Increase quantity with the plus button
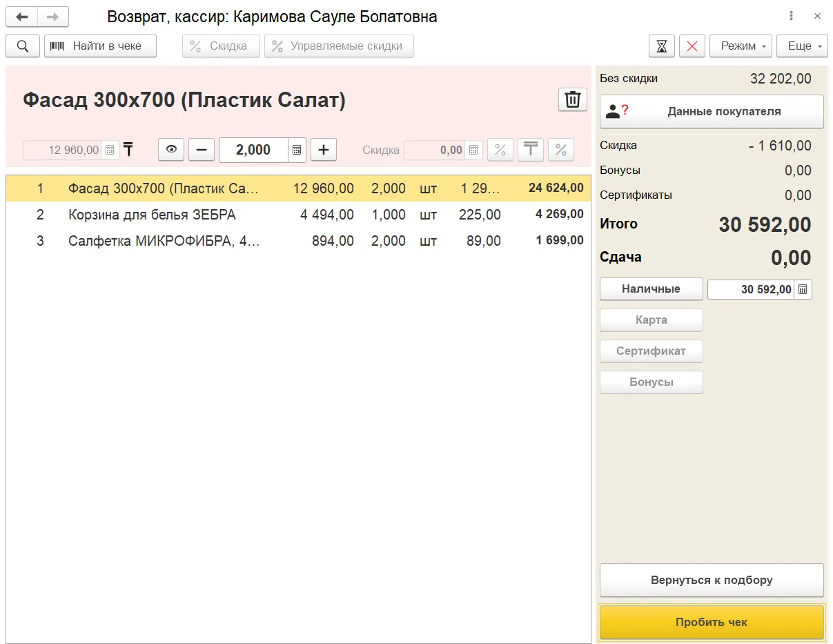833x644 pixels. (324, 150)
